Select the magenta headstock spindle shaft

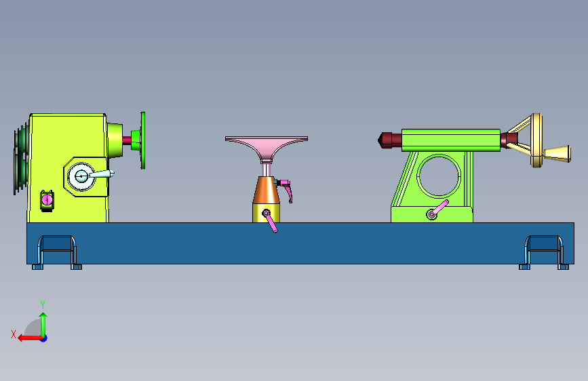pos(127,140)
